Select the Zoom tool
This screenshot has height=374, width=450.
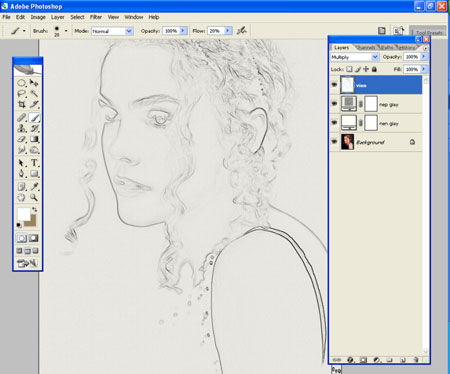pos(34,197)
